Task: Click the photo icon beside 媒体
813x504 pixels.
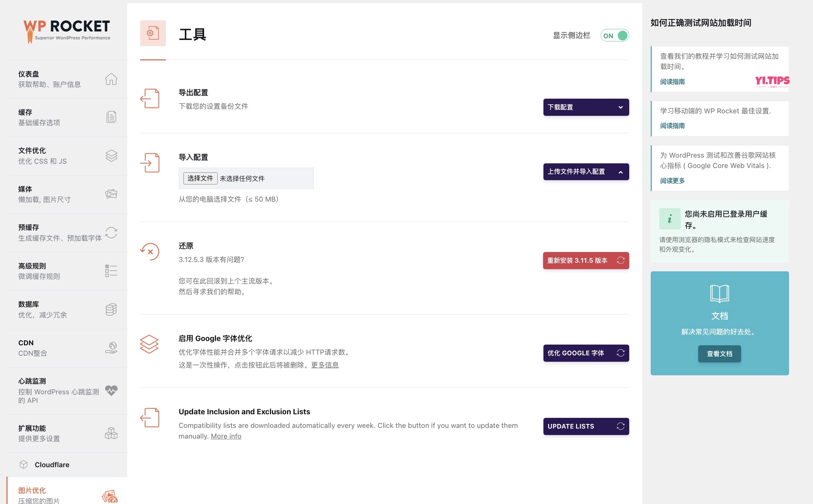Action: (x=111, y=194)
